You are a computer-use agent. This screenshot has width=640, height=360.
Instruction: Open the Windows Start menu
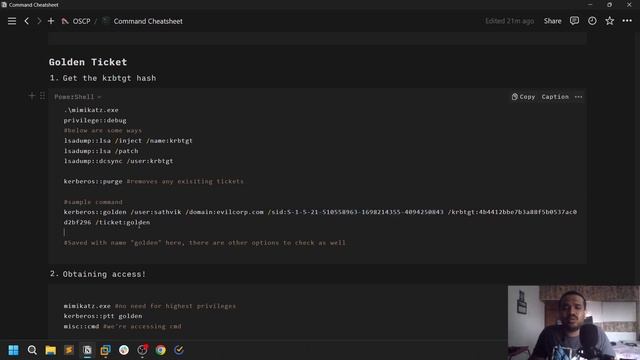[x=13, y=350]
